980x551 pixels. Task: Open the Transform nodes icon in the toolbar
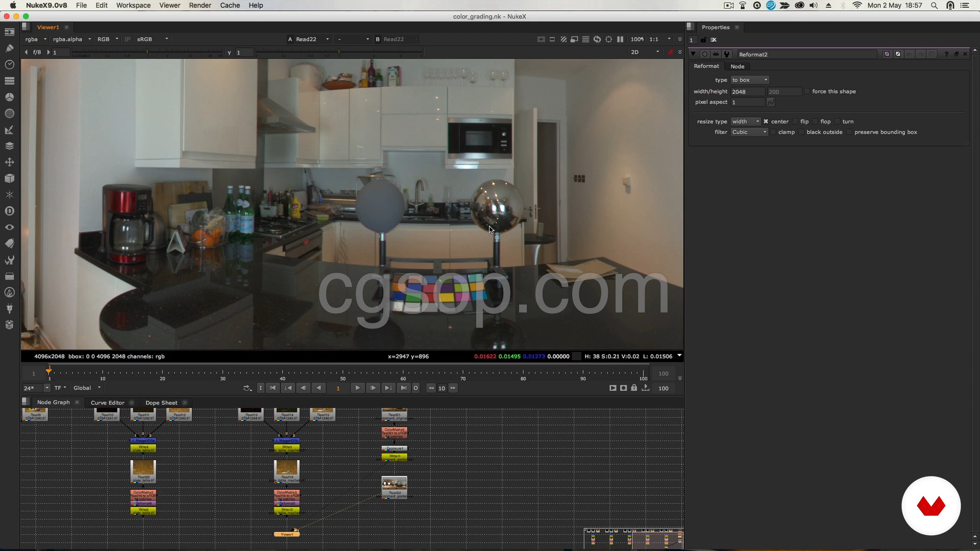pos(9,162)
